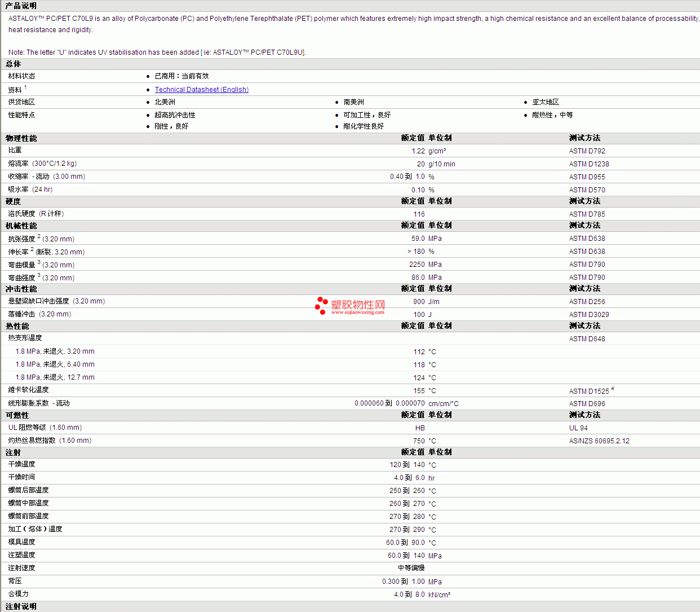Click the '冲击性能' section header
700x612 pixels.
(21, 289)
